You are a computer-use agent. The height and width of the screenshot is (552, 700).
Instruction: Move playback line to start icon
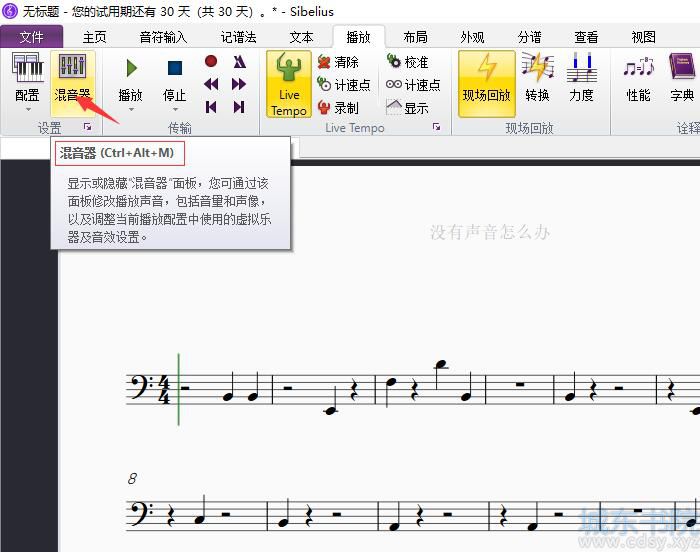coord(211,107)
